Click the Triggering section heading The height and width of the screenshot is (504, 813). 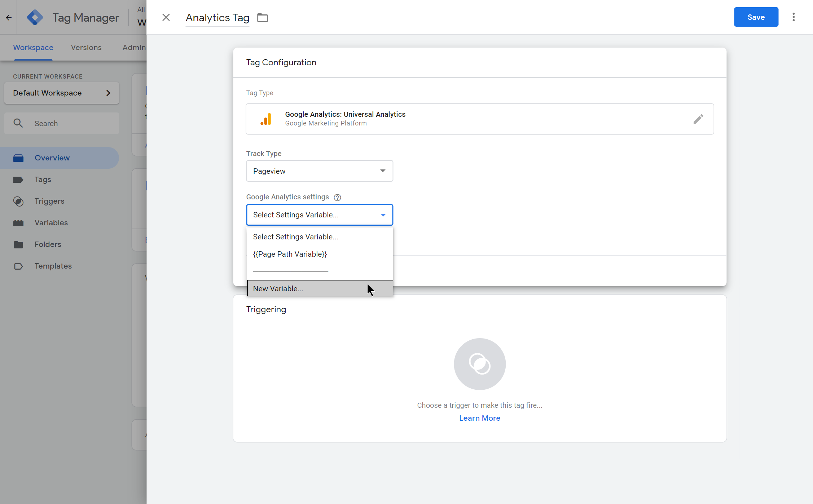[x=266, y=309]
